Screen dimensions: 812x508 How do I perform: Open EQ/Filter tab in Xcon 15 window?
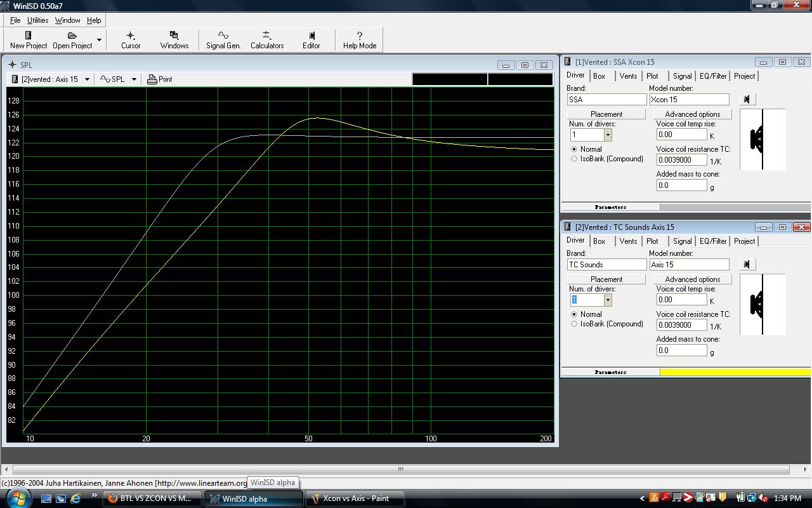tap(713, 76)
